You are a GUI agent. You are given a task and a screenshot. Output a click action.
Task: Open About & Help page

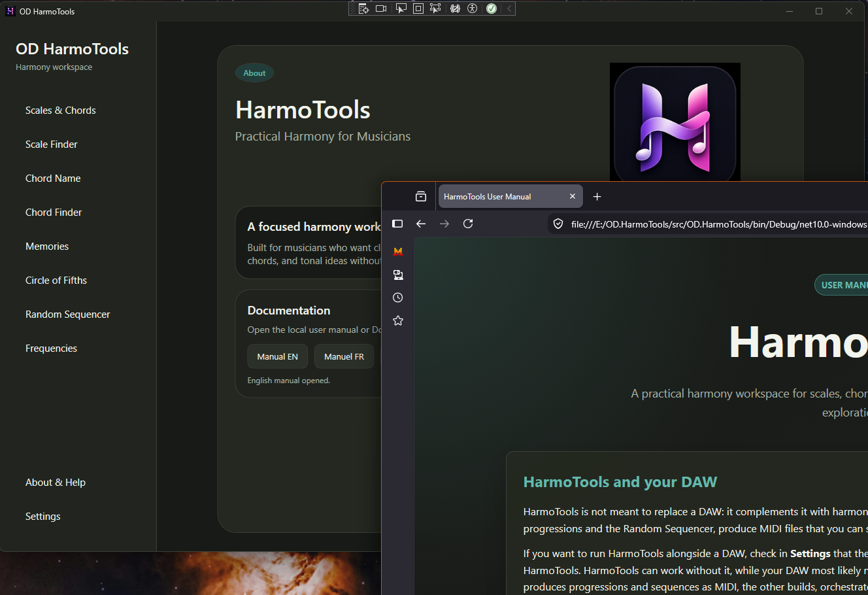(56, 483)
